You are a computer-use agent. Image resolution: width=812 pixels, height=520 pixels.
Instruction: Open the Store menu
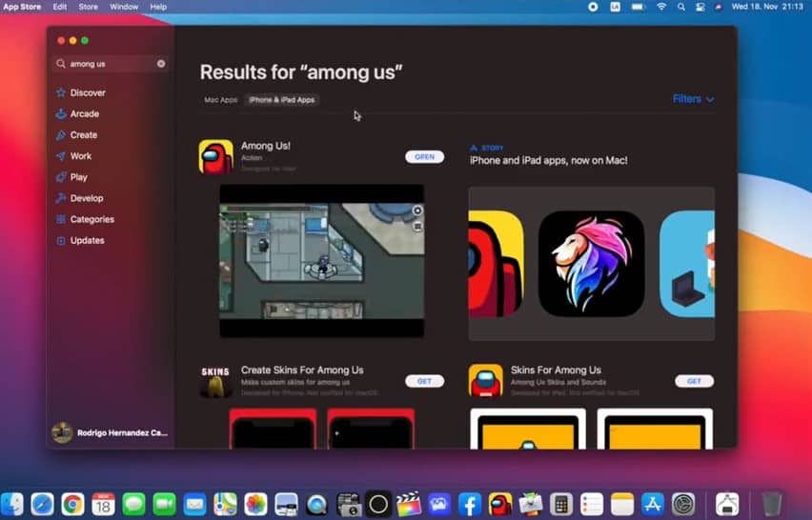[88, 7]
